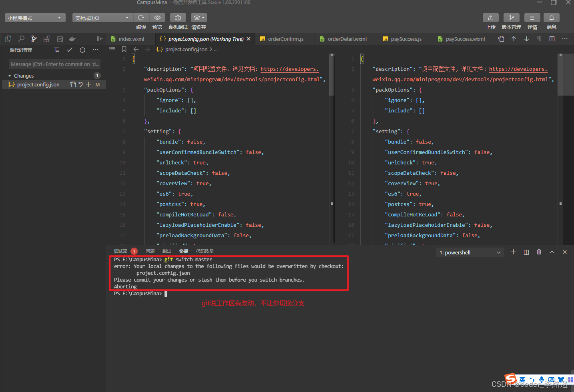Expand the breadcrumb ellipsis after project.config.json
This screenshot has height=392, width=574.
[216, 50]
